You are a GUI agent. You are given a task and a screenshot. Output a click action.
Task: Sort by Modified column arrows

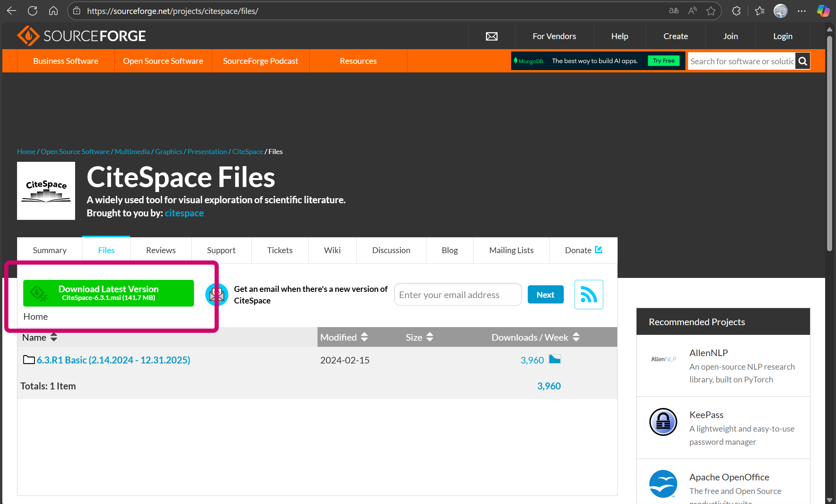pos(364,337)
